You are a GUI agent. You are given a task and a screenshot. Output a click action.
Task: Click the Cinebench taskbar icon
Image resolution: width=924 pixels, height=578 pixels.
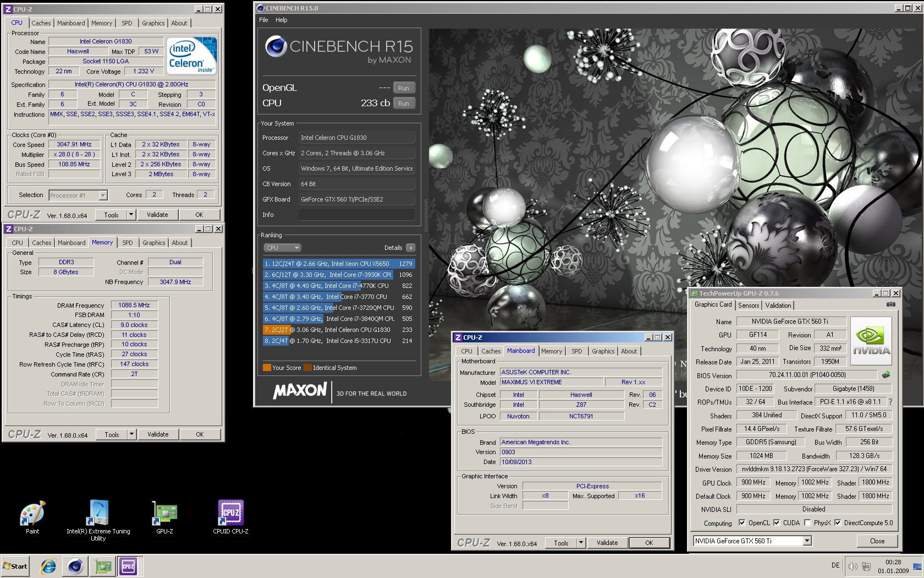pyautogui.click(x=75, y=566)
